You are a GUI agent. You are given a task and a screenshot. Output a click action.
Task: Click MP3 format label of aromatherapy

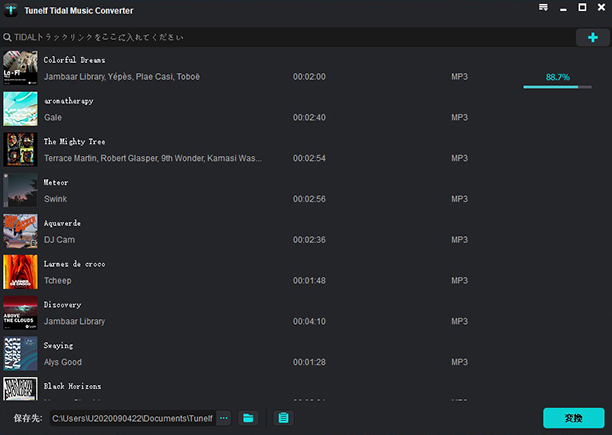point(459,117)
